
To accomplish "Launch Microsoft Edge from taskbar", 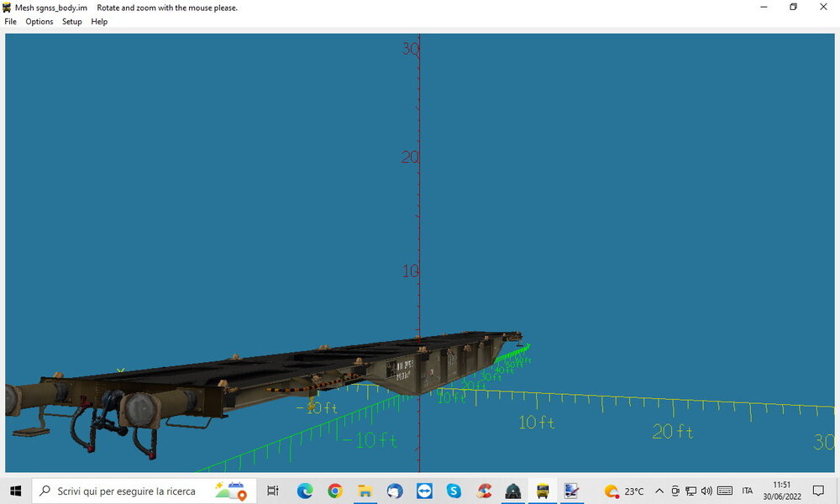I will 305,491.
